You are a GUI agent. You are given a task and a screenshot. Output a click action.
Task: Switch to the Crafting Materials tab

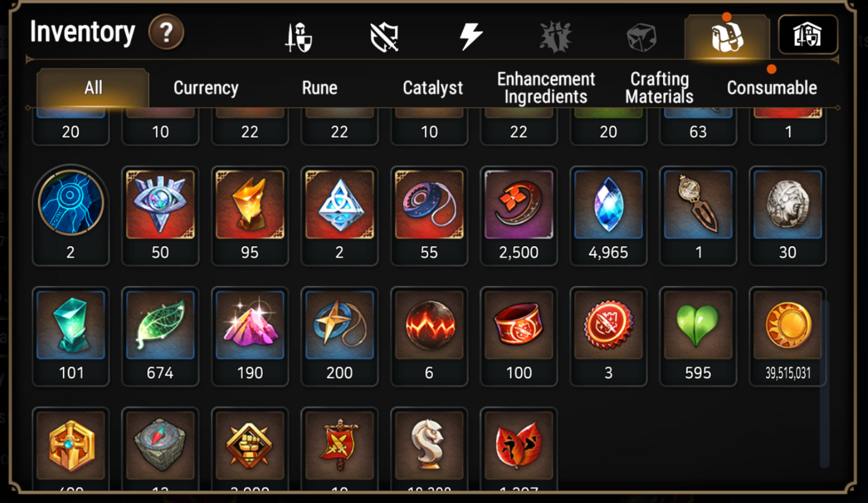point(659,88)
